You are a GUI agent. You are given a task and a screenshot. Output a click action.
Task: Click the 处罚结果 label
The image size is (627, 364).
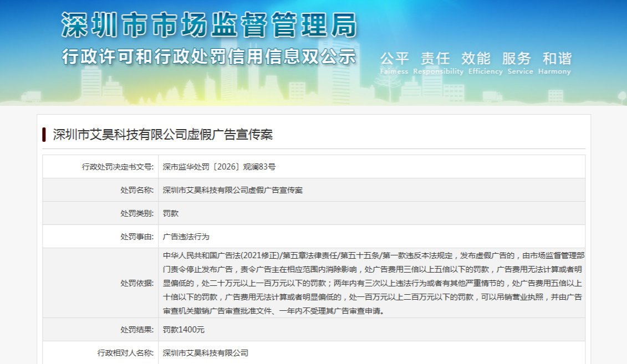point(137,330)
